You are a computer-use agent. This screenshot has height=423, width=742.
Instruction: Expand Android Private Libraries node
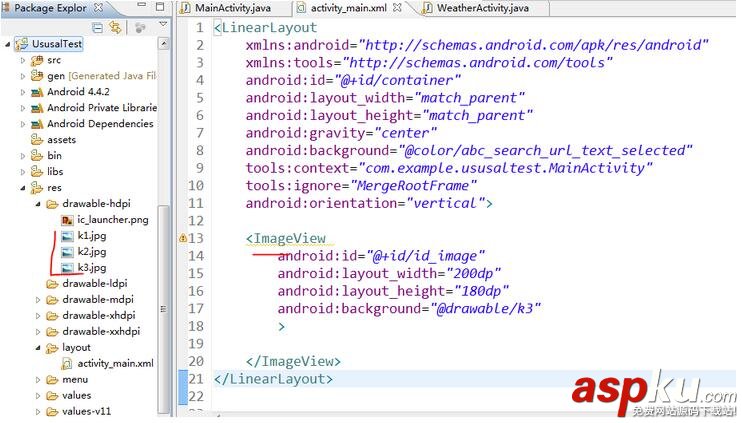pos(23,108)
